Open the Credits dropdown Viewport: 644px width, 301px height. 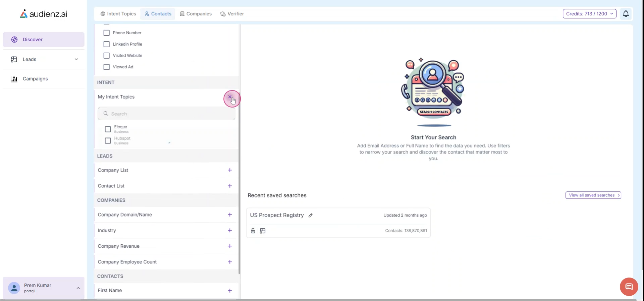click(589, 14)
